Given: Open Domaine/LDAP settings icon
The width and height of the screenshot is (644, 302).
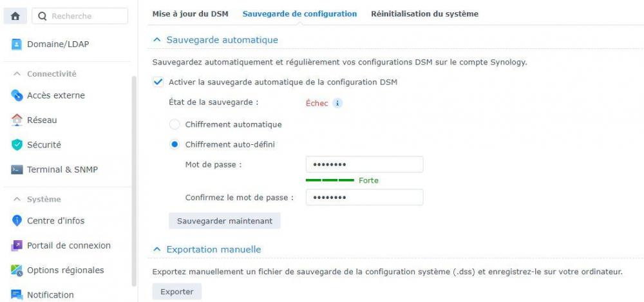Looking at the screenshot, I should coord(17,45).
